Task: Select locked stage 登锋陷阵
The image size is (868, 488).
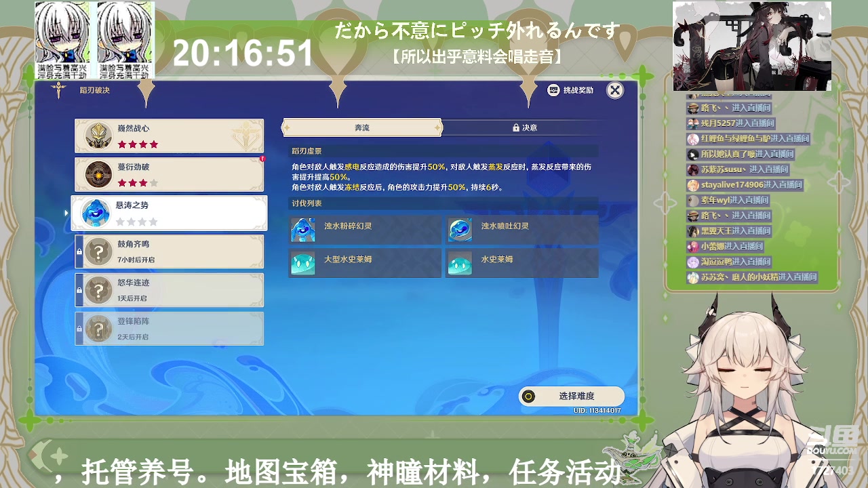Action: (169, 329)
